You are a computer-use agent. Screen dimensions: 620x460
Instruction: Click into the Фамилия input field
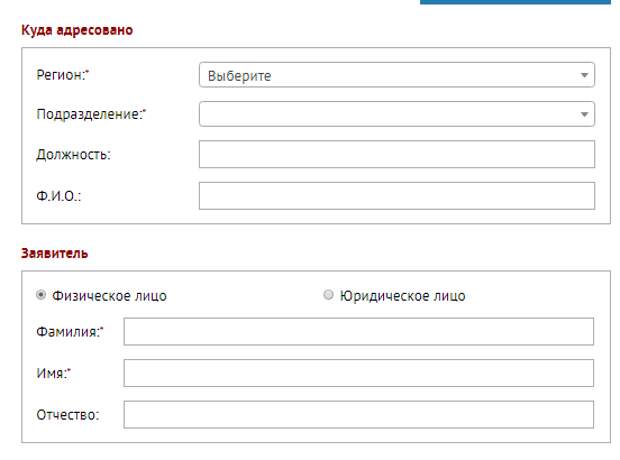point(358,332)
